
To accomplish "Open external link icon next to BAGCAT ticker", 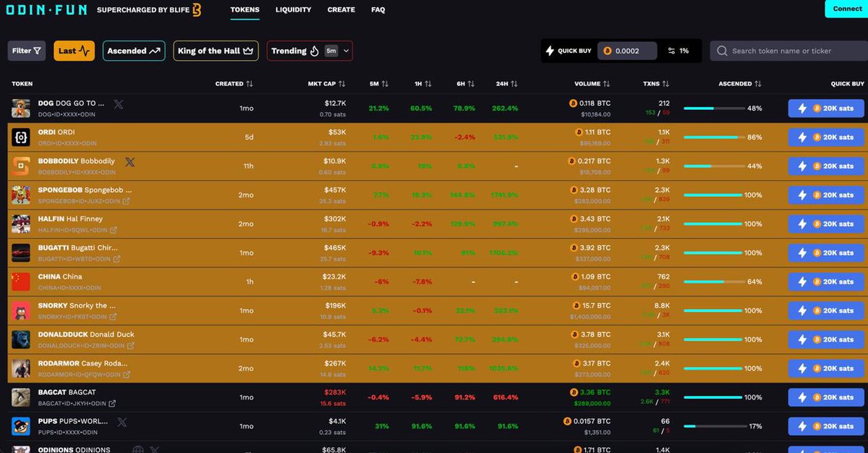I will [x=112, y=404].
